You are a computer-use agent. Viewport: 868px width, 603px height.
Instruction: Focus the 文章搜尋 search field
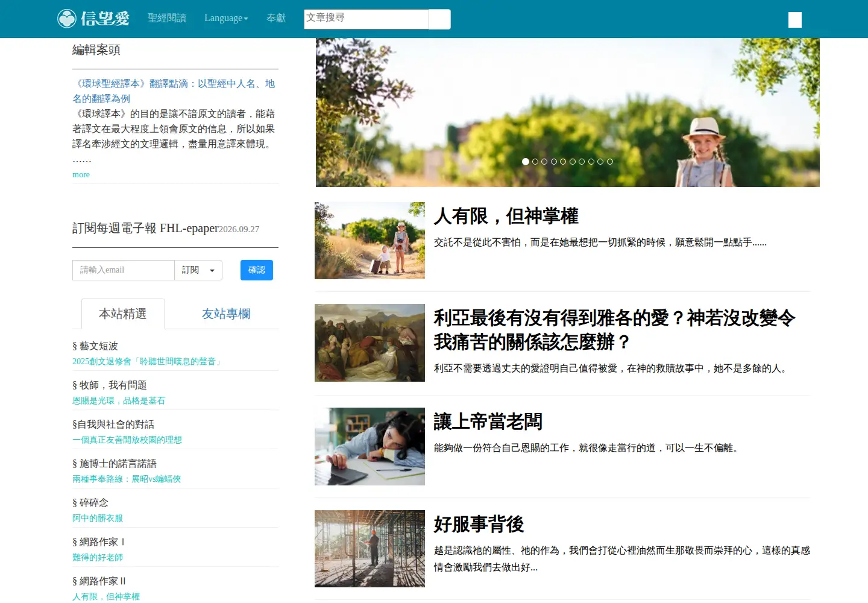(x=366, y=19)
